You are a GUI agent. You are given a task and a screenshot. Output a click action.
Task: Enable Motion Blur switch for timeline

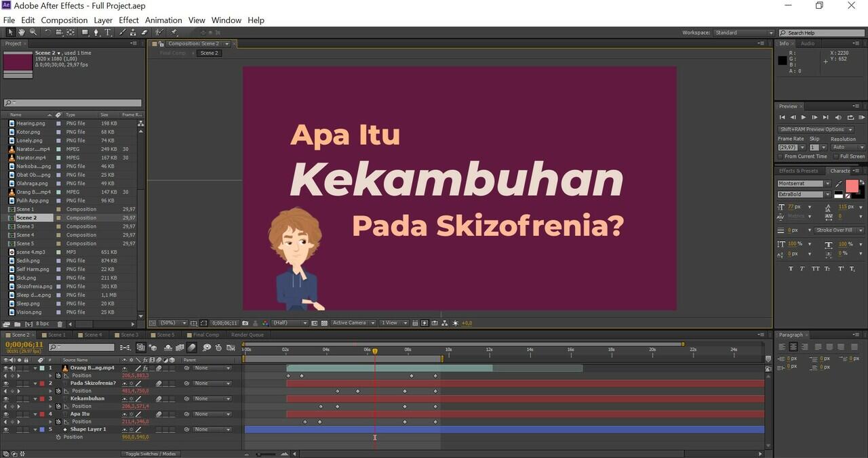192,348
